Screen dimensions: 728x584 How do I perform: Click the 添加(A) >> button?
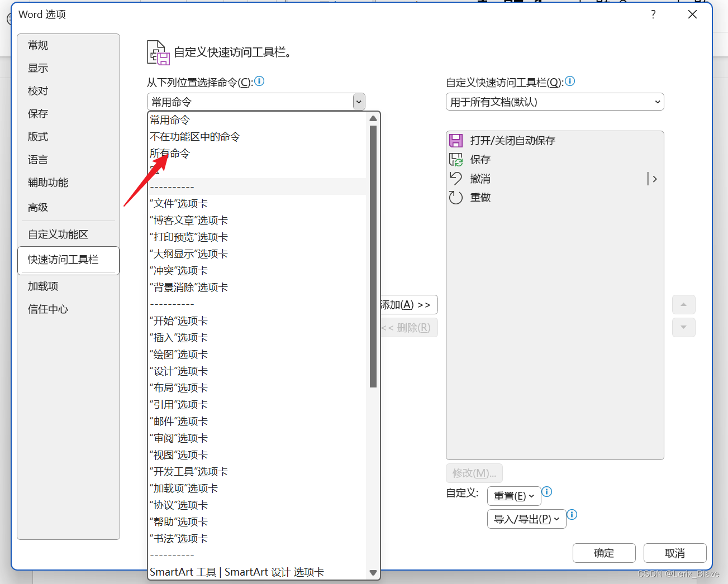click(x=408, y=305)
